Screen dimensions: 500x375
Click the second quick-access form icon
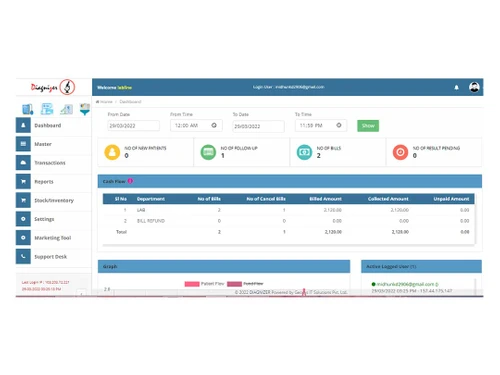(47, 109)
